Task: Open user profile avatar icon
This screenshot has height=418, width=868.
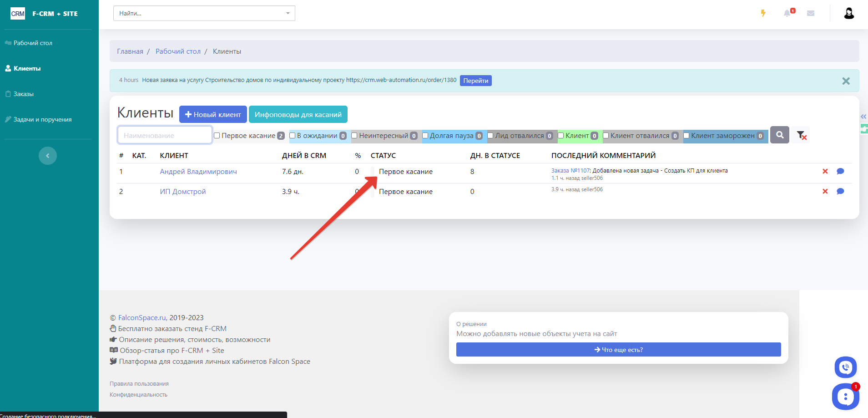Action: [x=848, y=13]
